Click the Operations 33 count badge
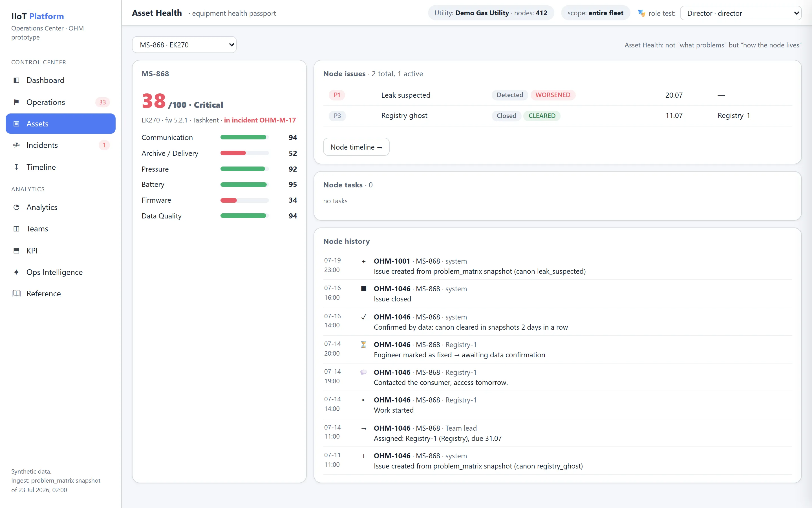 (x=102, y=102)
